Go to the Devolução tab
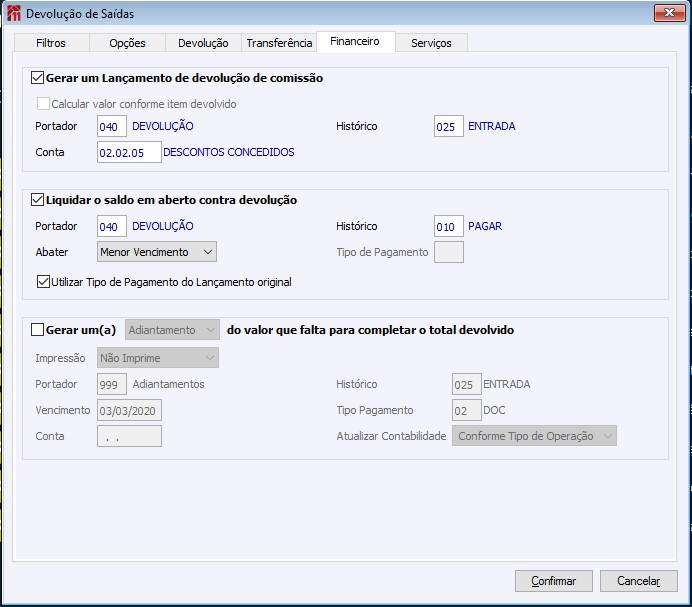This screenshot has height=607, width=692. point(203,43)
